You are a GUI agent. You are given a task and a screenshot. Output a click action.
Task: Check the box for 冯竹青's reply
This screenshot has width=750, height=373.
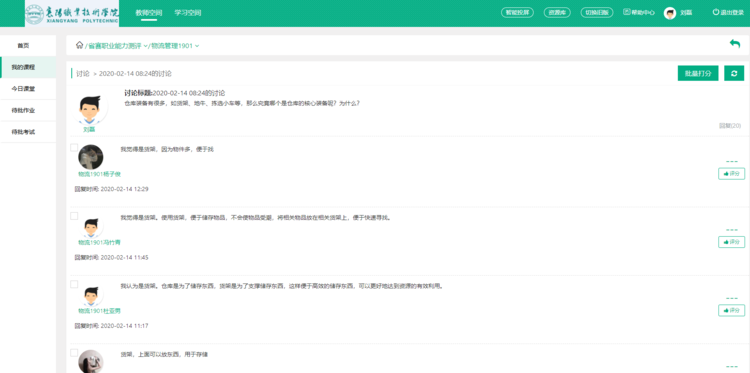[74, 216]
